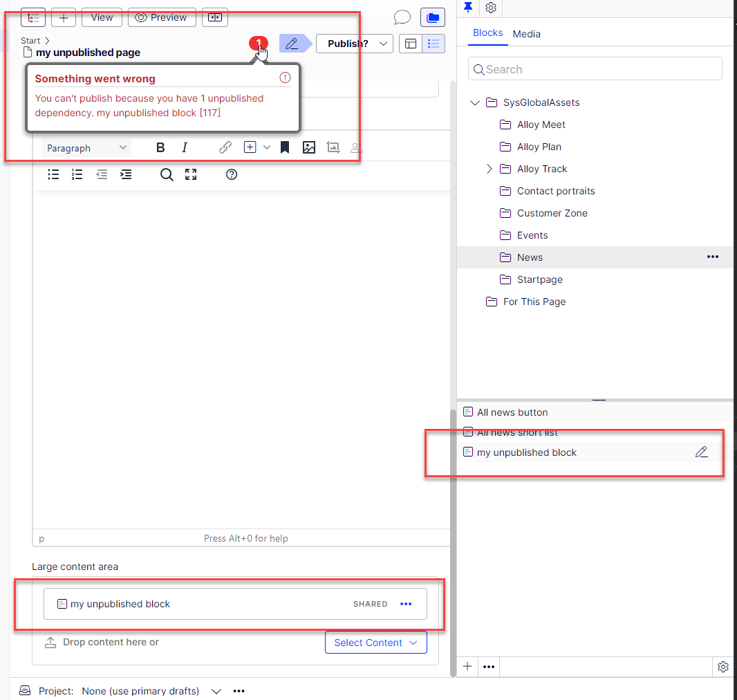Switch to the Media tab

point(526,34)
